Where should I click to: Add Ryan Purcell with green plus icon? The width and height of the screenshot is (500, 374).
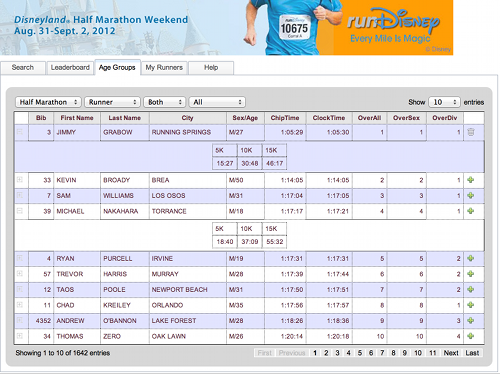click(471, 258)
